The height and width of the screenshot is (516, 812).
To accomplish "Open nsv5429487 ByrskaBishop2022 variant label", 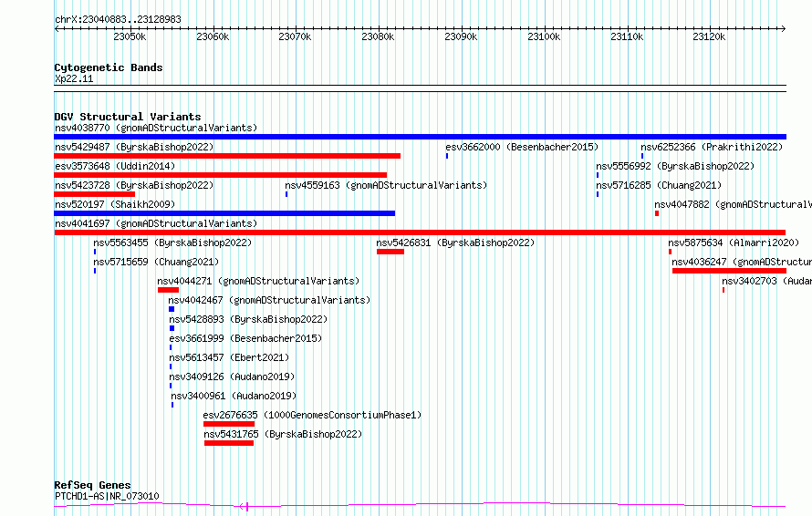I will [134, 147].
